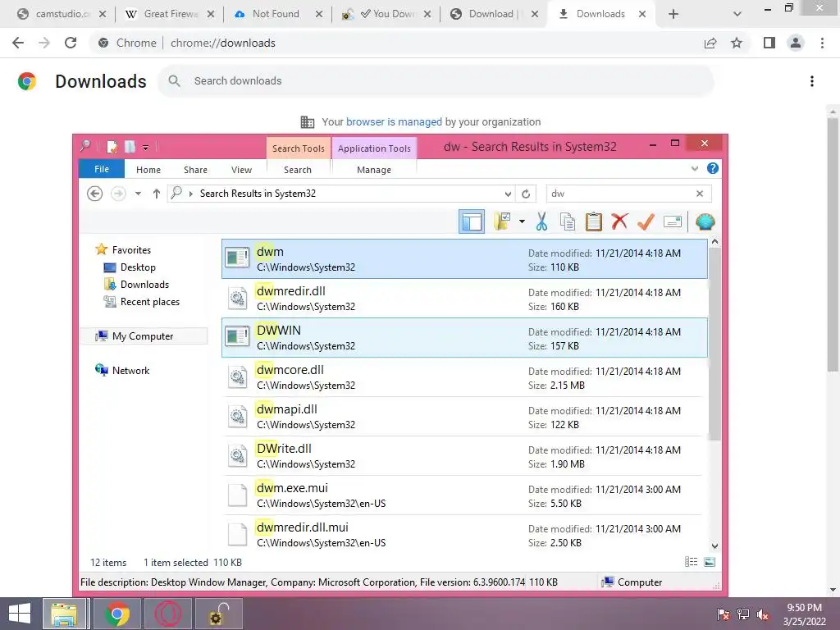Open the 'browser is managed' link
840x630 pixels.
pos(394,121)
